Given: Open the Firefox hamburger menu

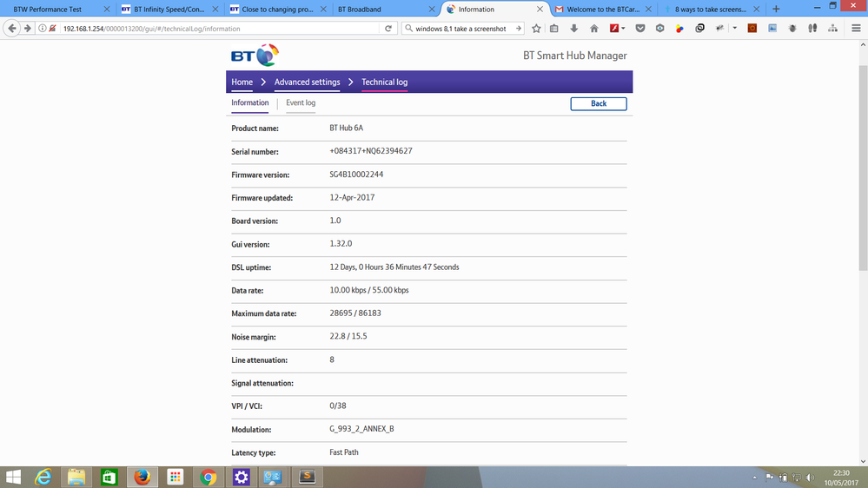Looking at the screenshot, I should point(856,28).
